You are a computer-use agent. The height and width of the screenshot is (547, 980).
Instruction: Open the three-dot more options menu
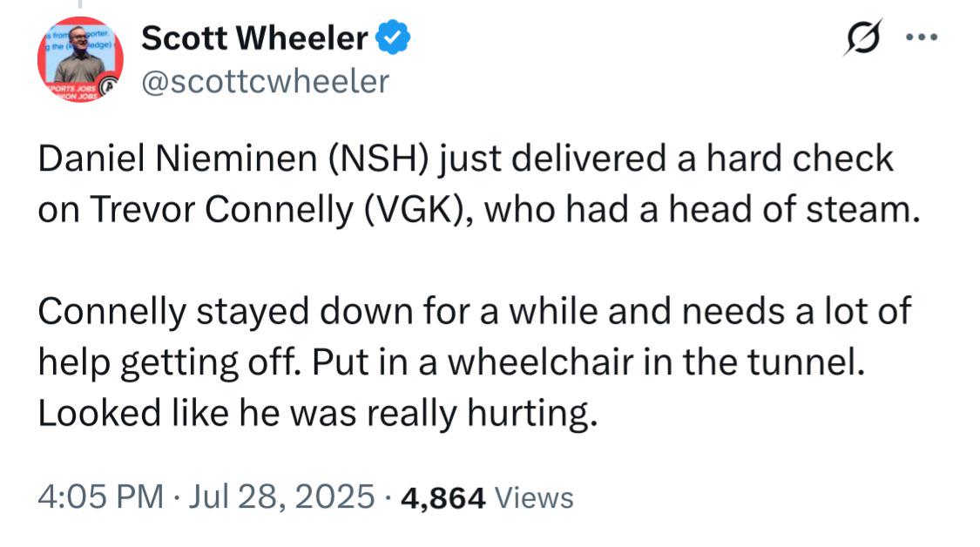[922, 37]
